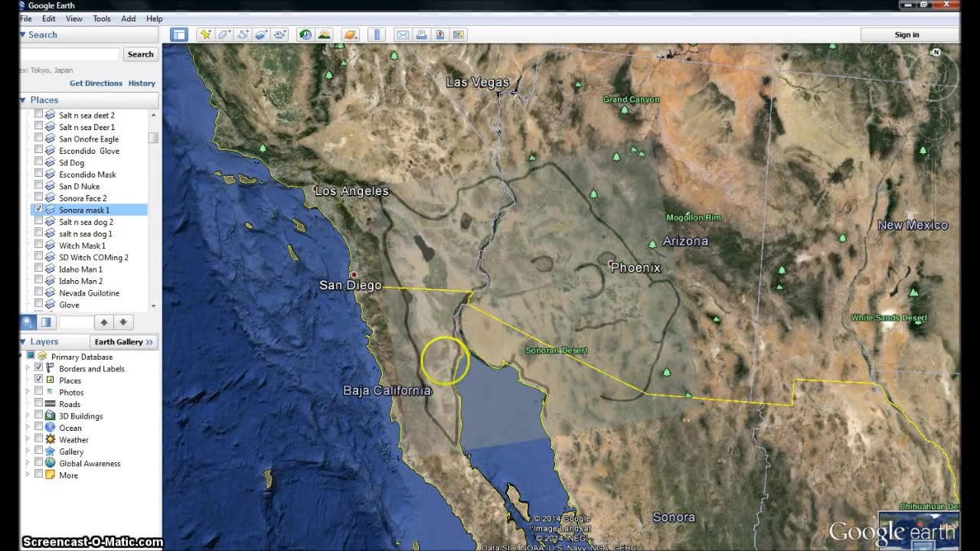The image size is (980, 551).
Task: Click the Weather sun layer icon
Action: tap(51, 439)
